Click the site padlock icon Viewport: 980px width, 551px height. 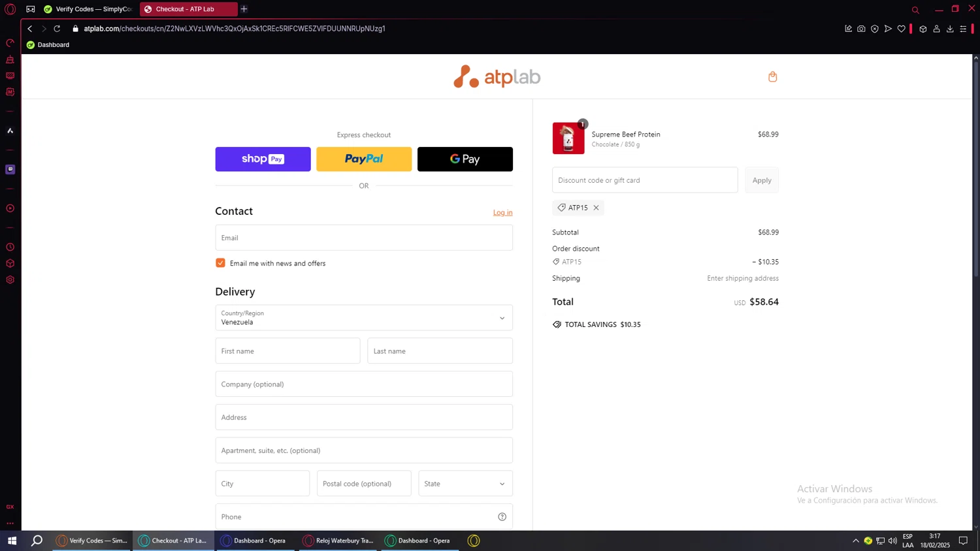[x=75, y=29]
